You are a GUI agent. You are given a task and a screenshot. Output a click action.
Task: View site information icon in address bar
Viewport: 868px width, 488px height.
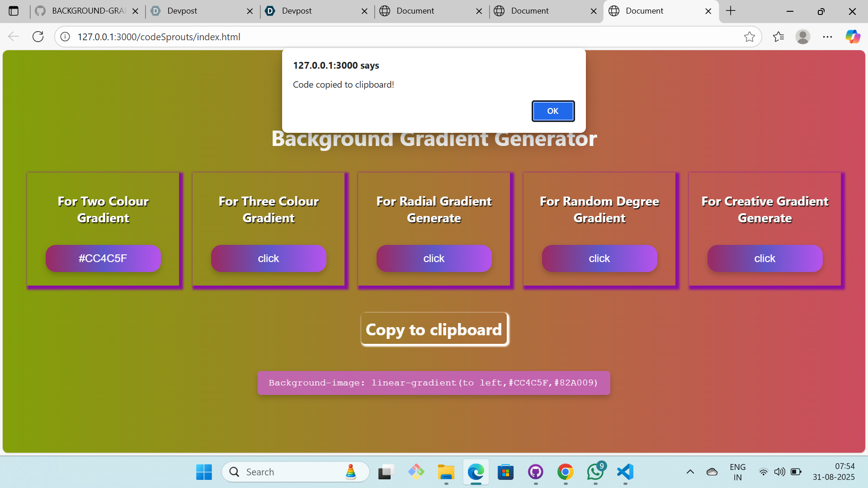click(66, 37)
